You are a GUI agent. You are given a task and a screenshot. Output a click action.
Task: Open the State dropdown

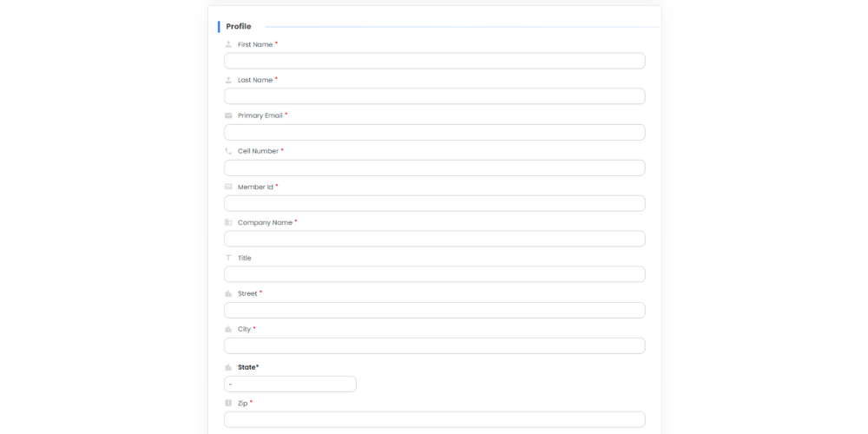click(290, 384)
